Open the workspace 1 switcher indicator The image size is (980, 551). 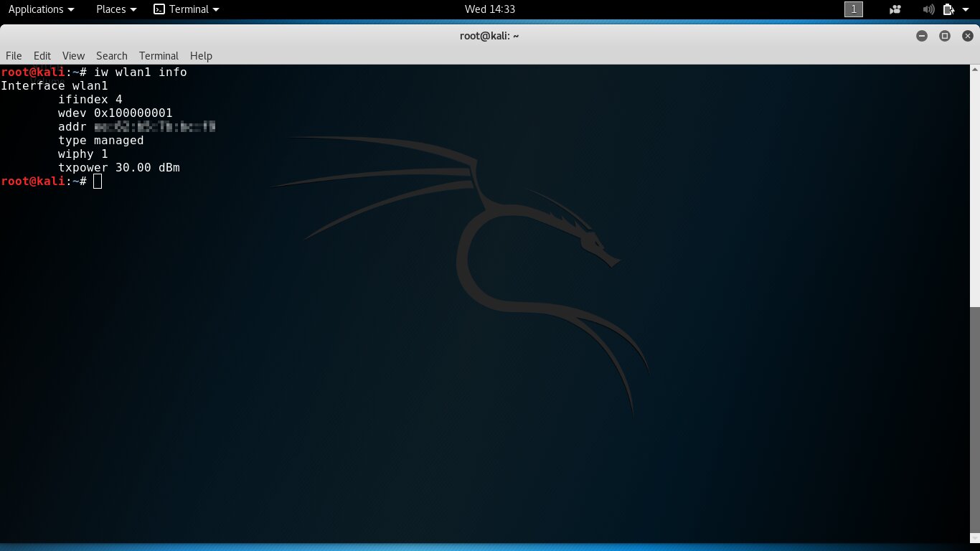[854, 9]
